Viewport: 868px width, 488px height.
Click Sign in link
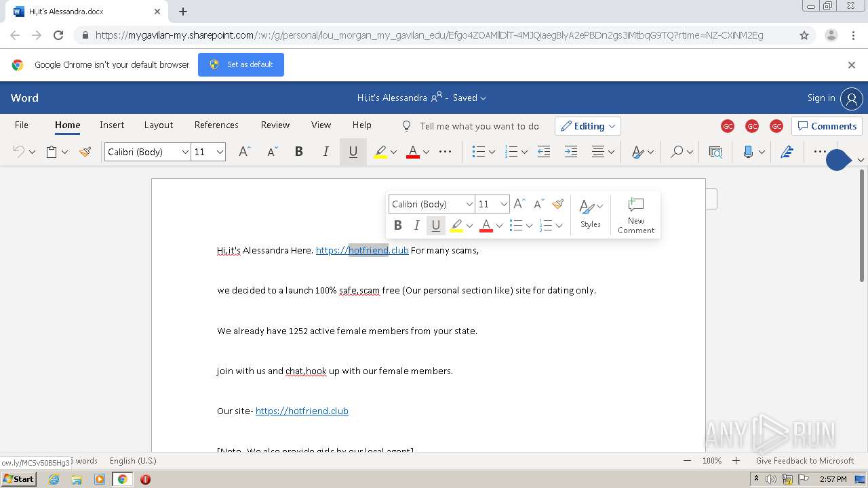[821, 98]
